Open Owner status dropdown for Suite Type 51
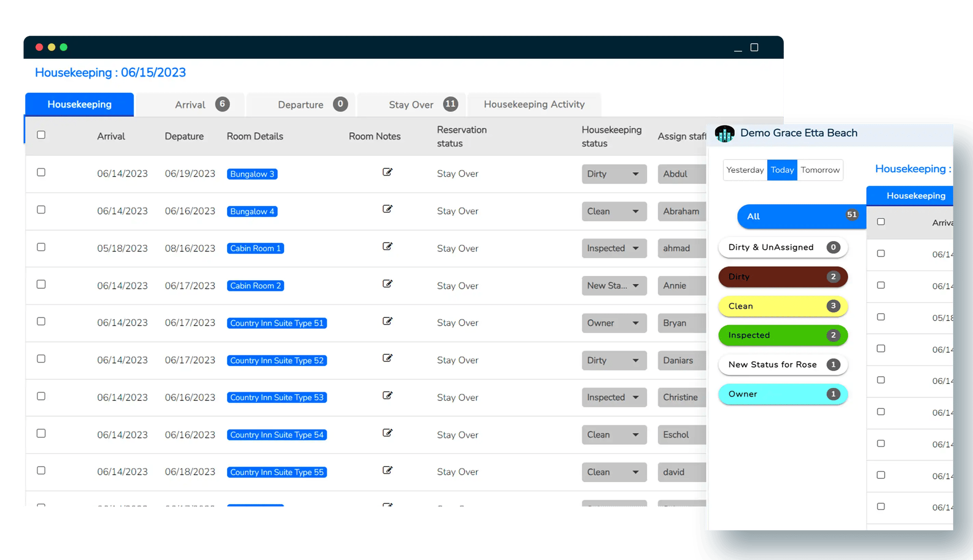Image resolution: width=973 pixels, height=560 pixels. [x=614, y=323]
